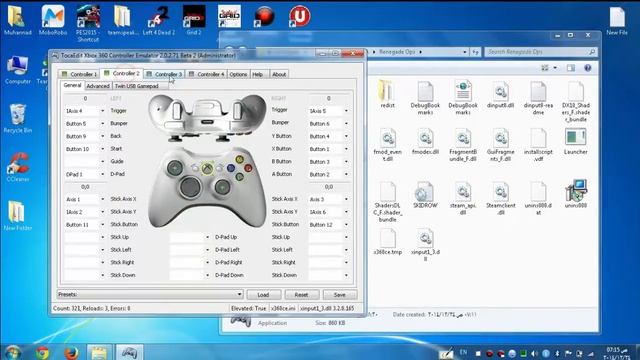Expand the right Stick Button 12 dropdown
The width and height of the screenshot is (640, 360).
coord(346,224)
